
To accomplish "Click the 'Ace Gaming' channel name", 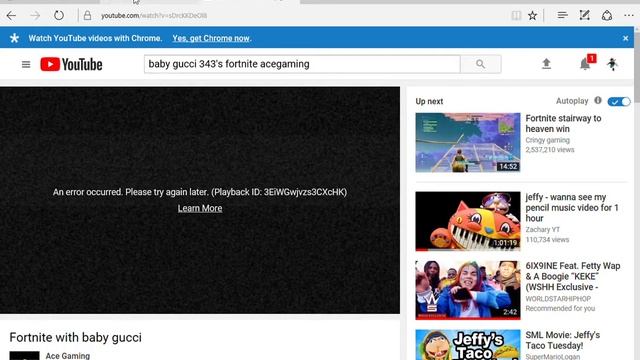I will (x=67, y=356).
